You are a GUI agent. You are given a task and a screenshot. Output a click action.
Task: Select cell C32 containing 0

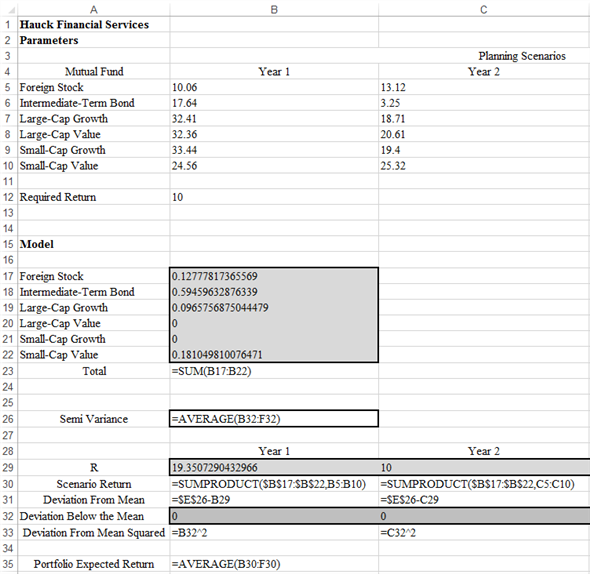pyautogui.click(x=484, y=516)
